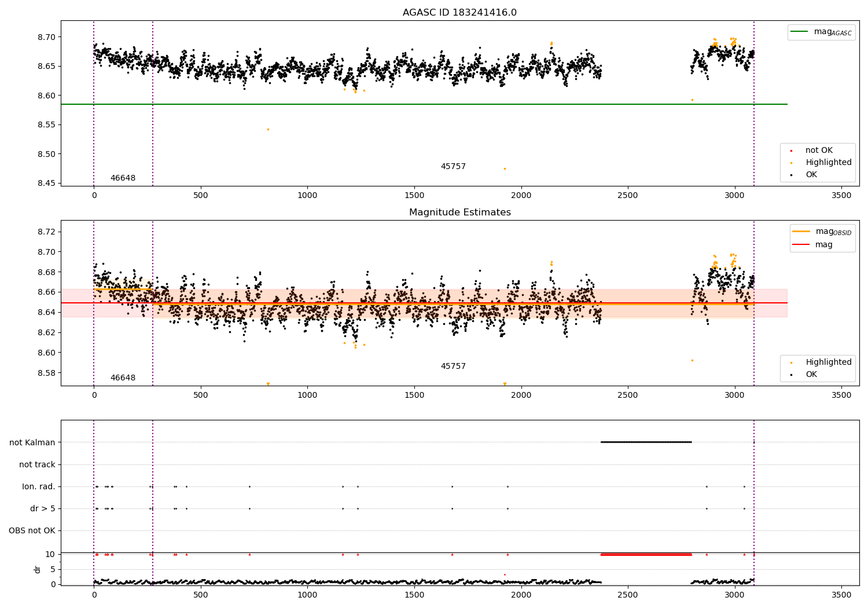Click the "45757" annotation in the middle plot

[x=453, y=367]
